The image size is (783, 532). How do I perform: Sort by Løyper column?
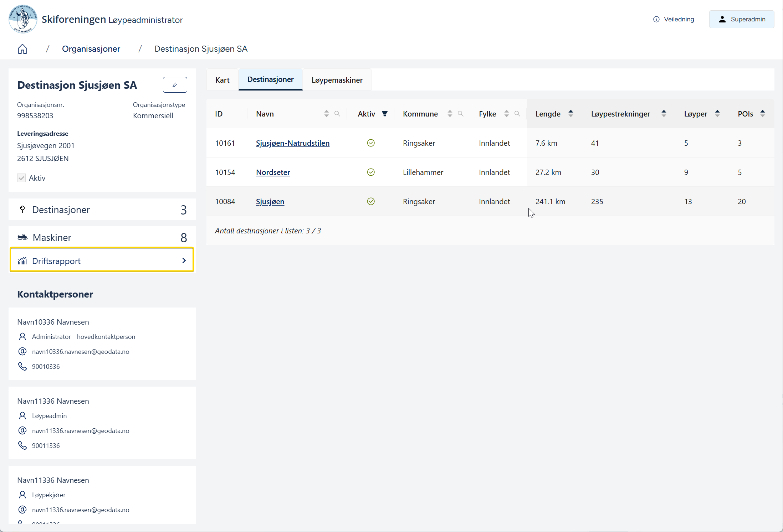717,114
